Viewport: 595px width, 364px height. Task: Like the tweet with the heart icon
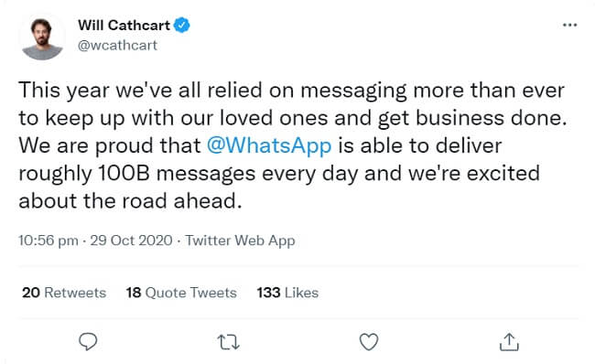(369, 342)
